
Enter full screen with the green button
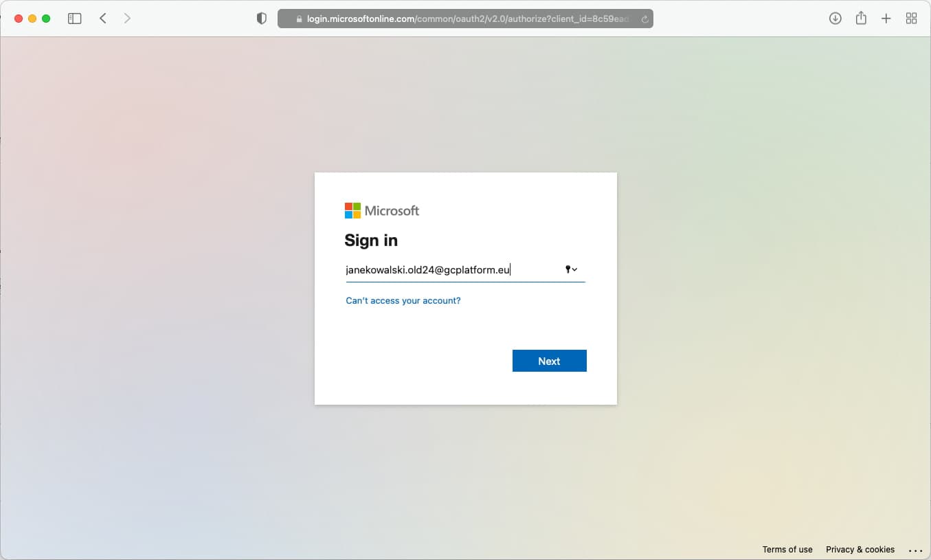tap(46, 19)
